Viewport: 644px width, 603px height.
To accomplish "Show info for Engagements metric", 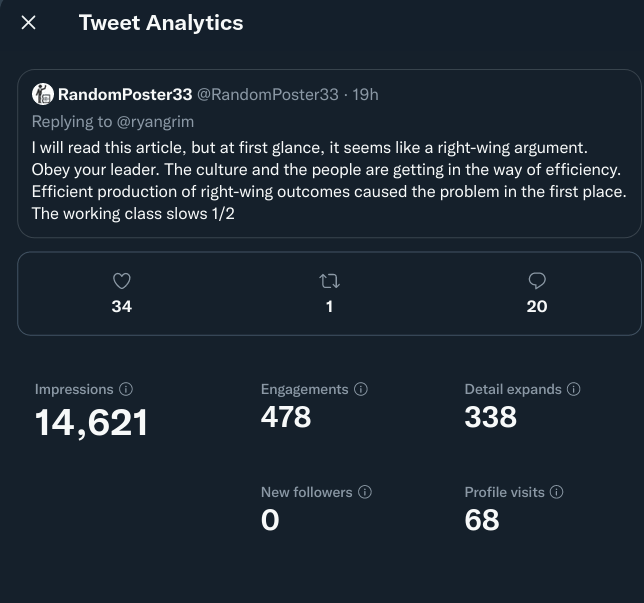I will (361, 389).
